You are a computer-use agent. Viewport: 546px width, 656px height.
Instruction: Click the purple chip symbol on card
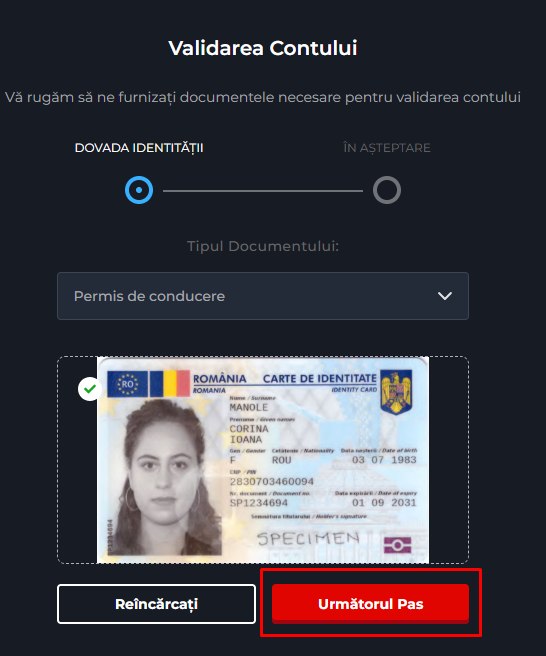tap(397, 545)
